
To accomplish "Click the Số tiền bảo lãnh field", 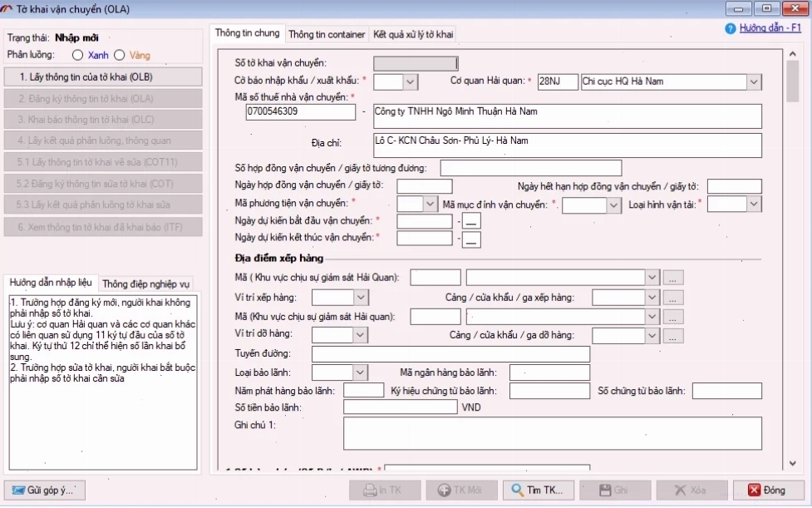I will pyautogui.click(x=401, y=407).
